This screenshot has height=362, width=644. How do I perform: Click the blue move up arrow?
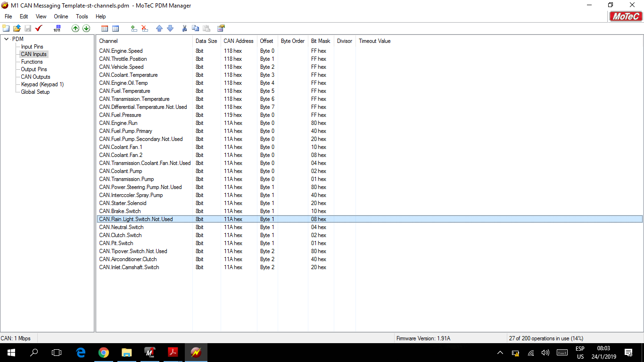tap(159, 28)
